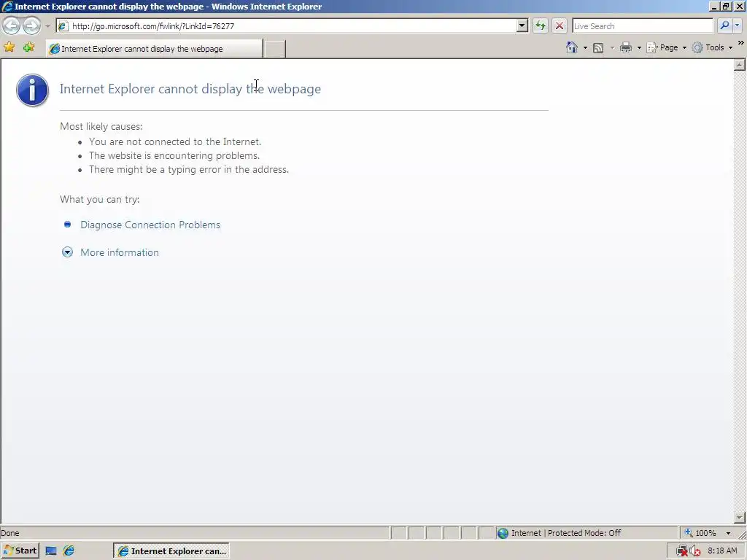Click 'Protected Mode: Off' in the status bar
This screenshot has width=747, height=560.
(584, 533)
